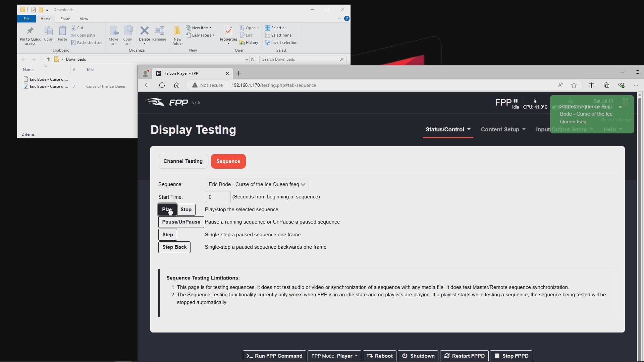The height and width of the screenshot is (362, 644).
Task: Open browser profile icon in tab bar
Action: coord(146,73)
